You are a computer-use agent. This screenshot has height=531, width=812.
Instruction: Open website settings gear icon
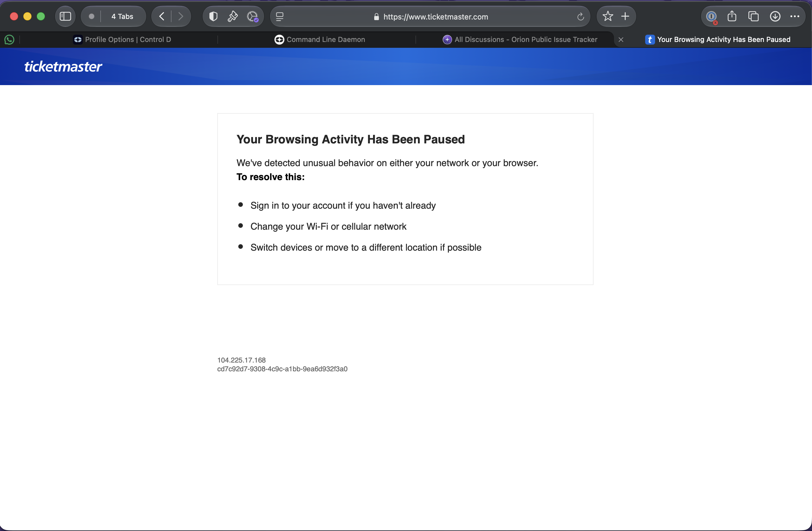253,16
